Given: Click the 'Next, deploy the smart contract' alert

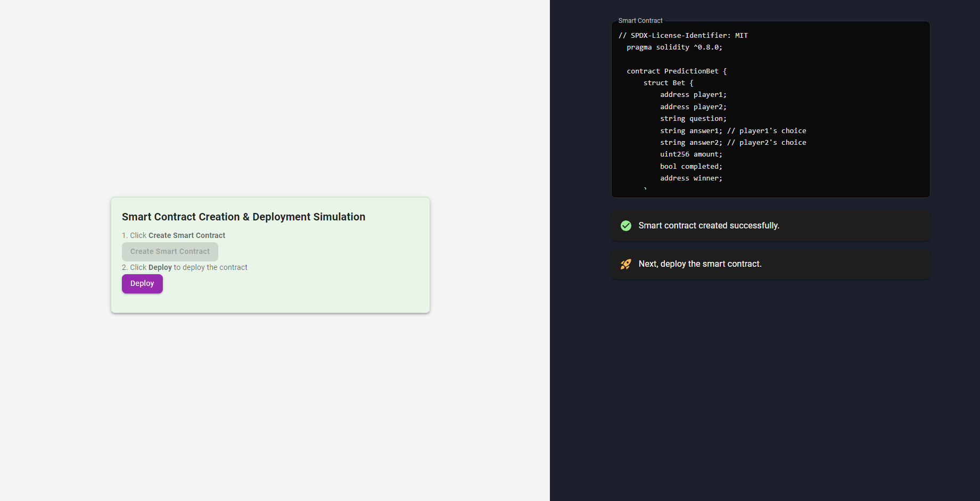Looking at the screenshot, I should pyautogui.click(x=700, y=264).
